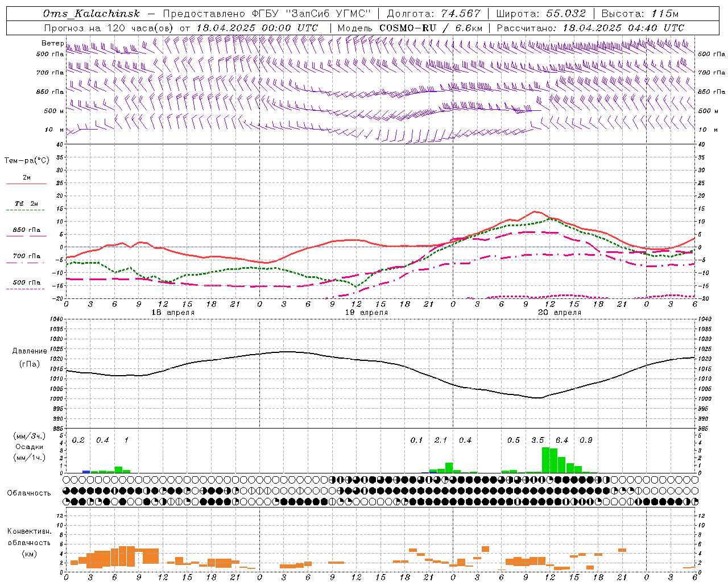Select the 'Высота: 115м' elevation text
Image resolution: width=728 pixels, height=582 pixels.
[x=640, y=14]
